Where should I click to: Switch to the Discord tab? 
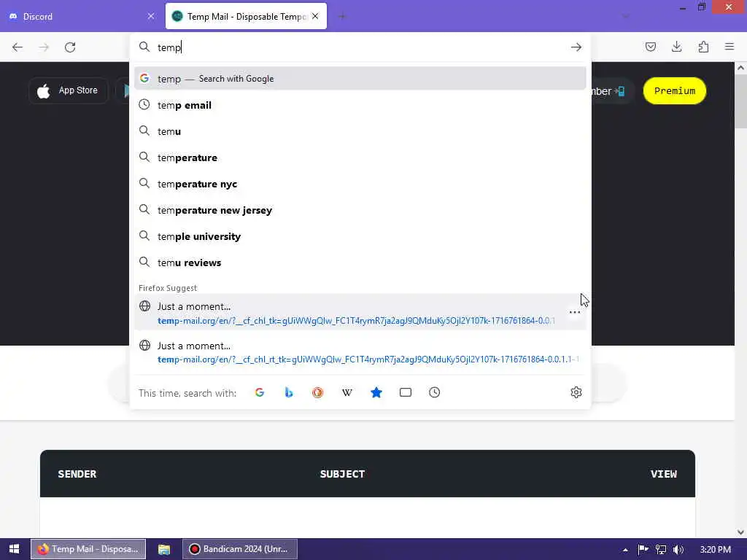pos(82,16)
